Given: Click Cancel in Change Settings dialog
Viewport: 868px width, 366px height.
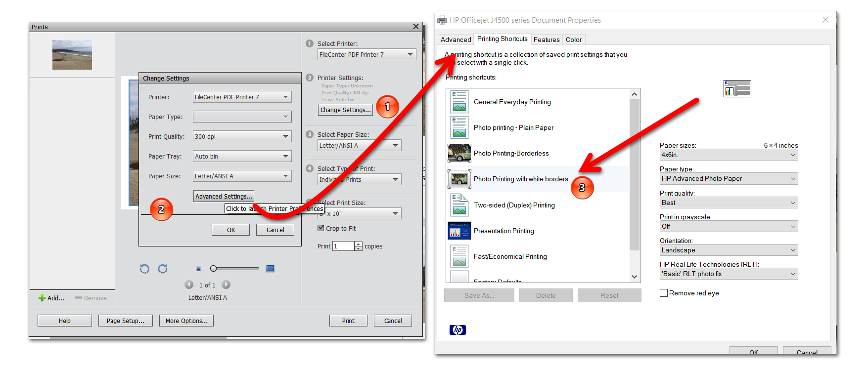Looking at the screenshot, I should (x=275, y=230).
